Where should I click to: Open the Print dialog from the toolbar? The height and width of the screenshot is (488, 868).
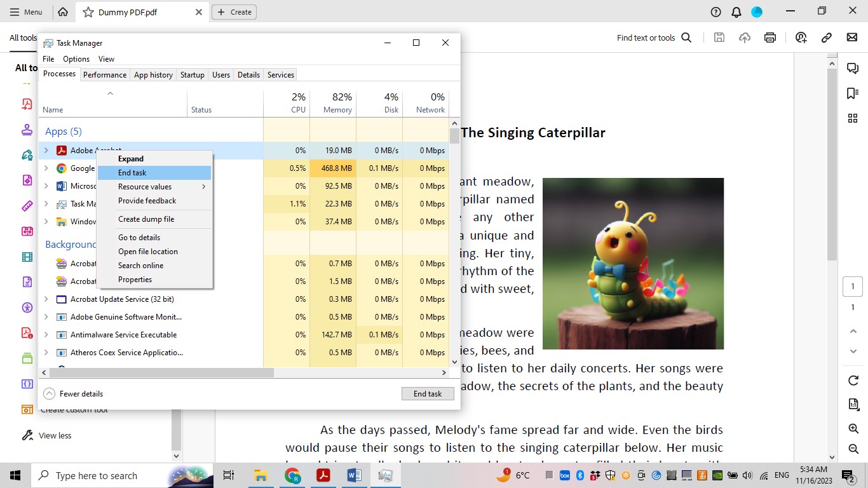pos(770,37)
